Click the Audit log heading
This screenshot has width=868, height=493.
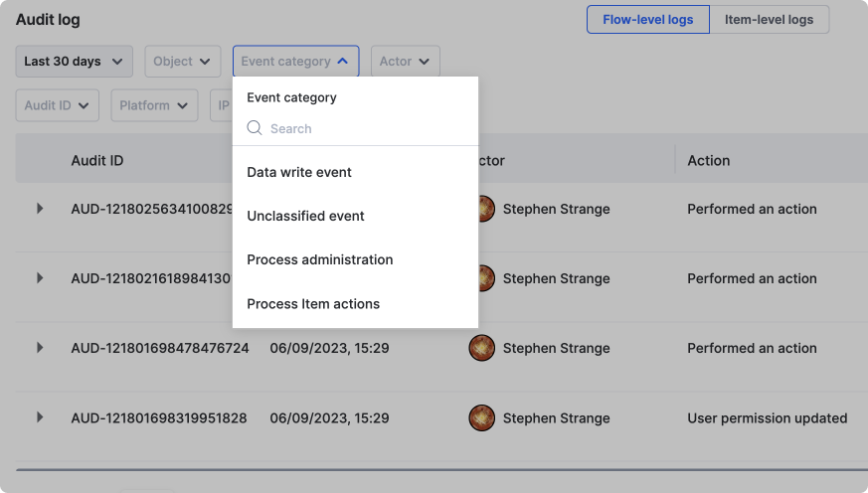click(x=48, y=19)
